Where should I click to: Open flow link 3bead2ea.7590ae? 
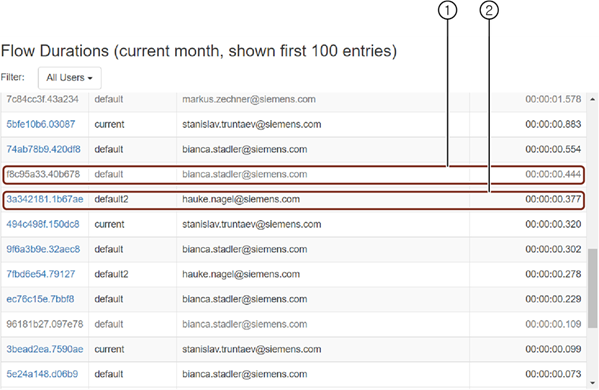click(x=45, y=349)
